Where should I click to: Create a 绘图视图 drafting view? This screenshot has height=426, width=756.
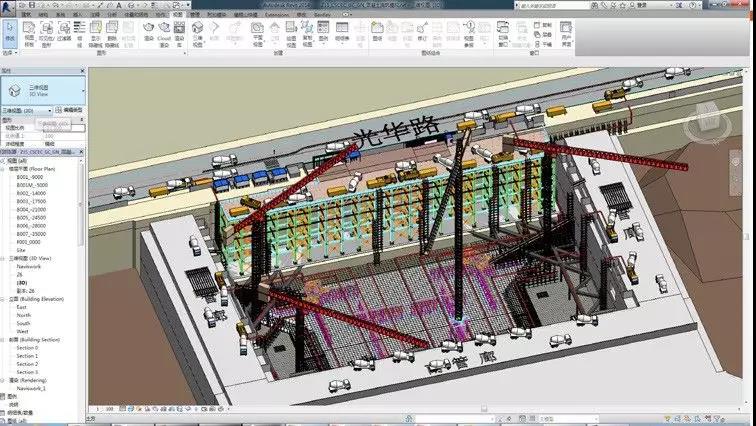coord(291,34)
